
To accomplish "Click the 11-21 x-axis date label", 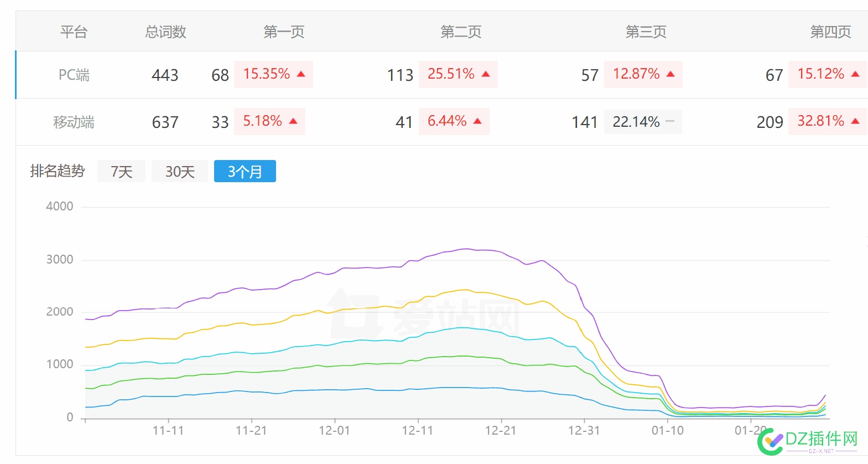I will (251, 430).
